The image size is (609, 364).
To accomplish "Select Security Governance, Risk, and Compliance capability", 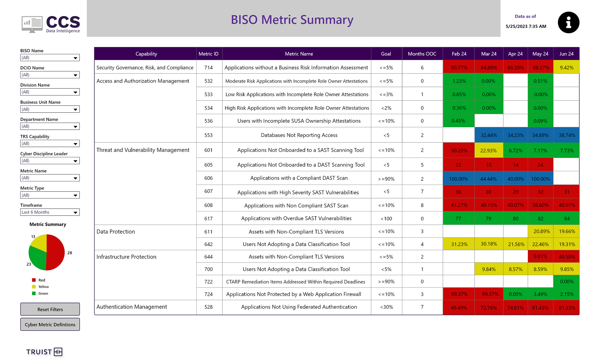I will (145, 68).
